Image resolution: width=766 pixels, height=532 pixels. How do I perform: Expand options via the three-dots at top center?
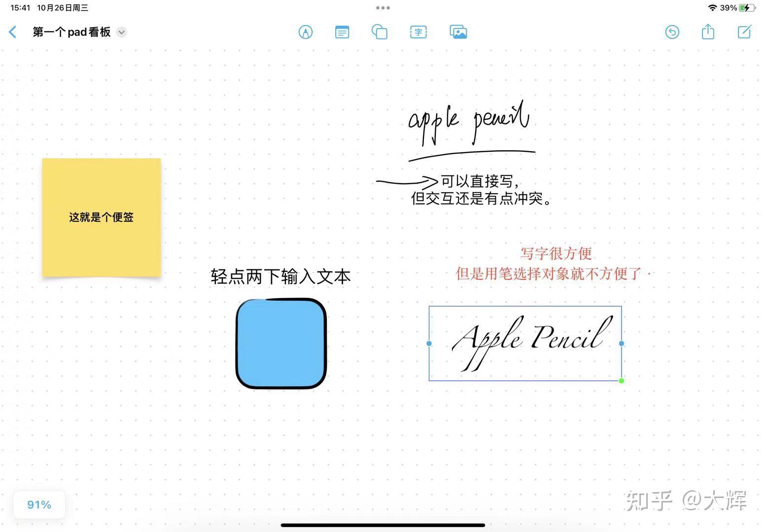(x=383, y=7)
